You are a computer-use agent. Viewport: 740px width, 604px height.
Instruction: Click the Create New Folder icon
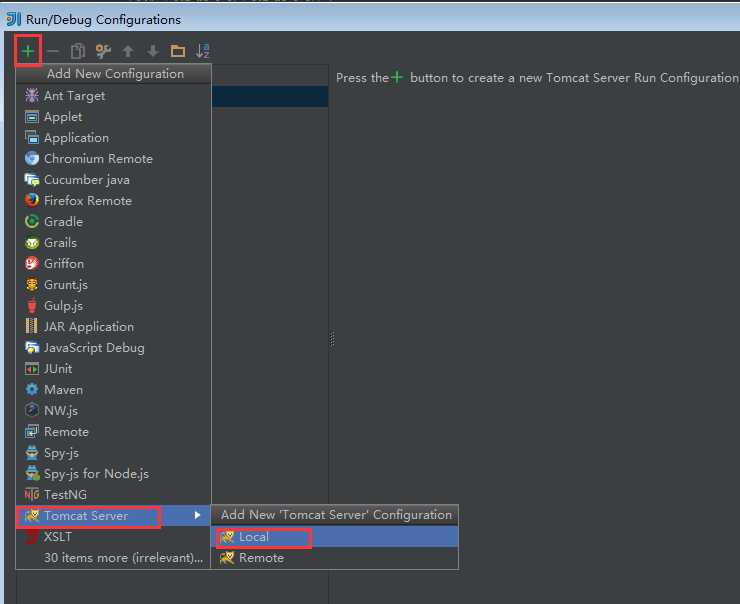click(x=178, y=50)
